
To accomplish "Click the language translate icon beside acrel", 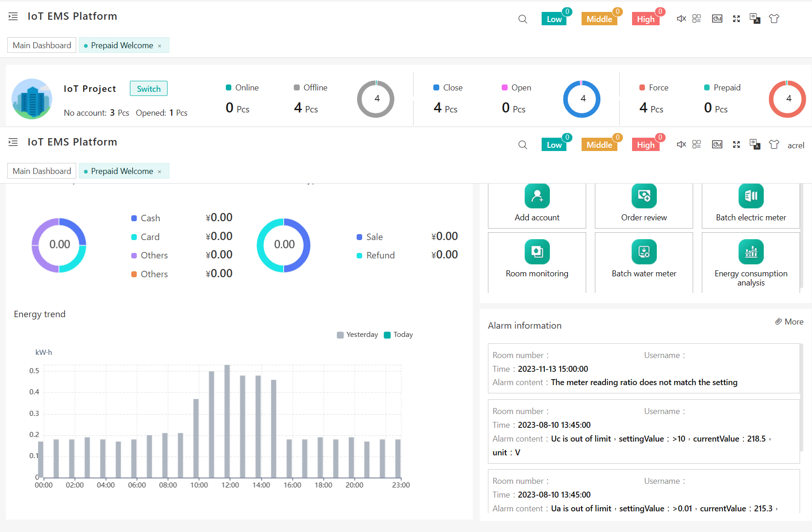I will (755, 145).
